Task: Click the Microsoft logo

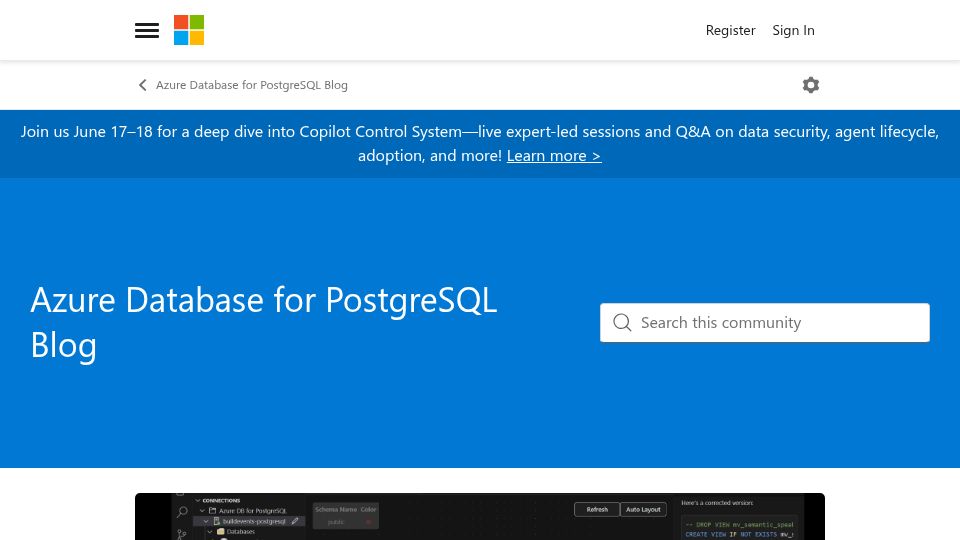Action: click(x=189, y=30)
